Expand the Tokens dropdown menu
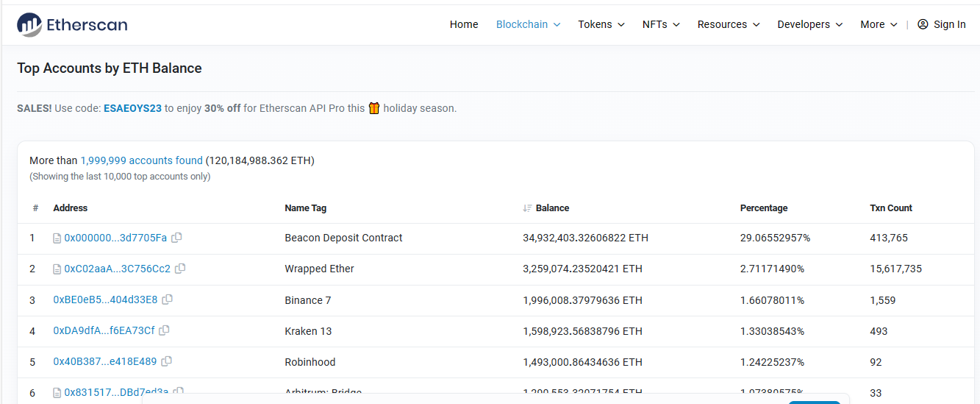Screen dimensions: 980x404 601,24
